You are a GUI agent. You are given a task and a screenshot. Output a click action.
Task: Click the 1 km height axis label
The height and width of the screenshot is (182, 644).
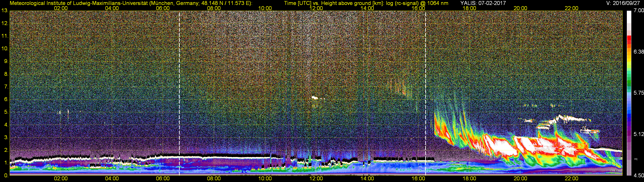6,163
